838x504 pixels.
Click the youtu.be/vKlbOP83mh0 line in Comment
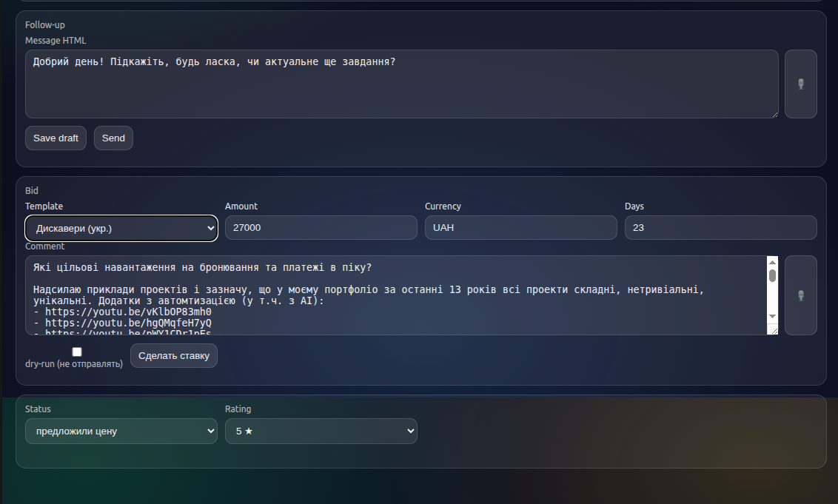coord(127,312)
